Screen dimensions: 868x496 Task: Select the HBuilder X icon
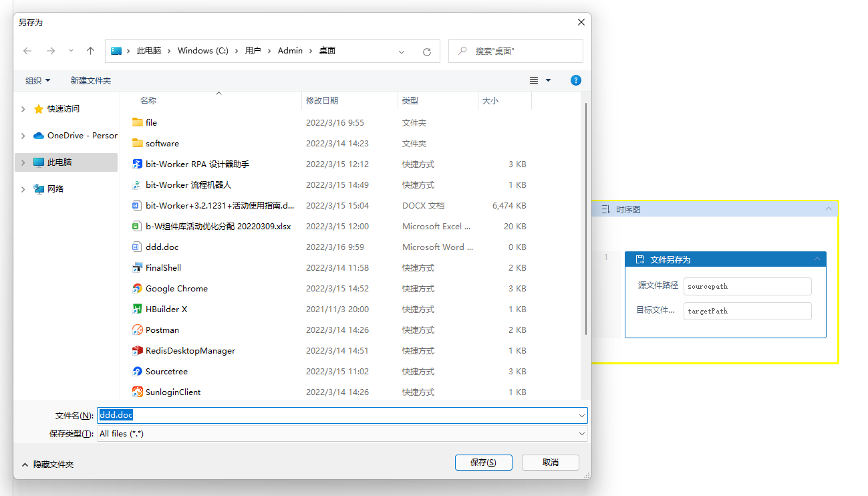pos(138,309)
